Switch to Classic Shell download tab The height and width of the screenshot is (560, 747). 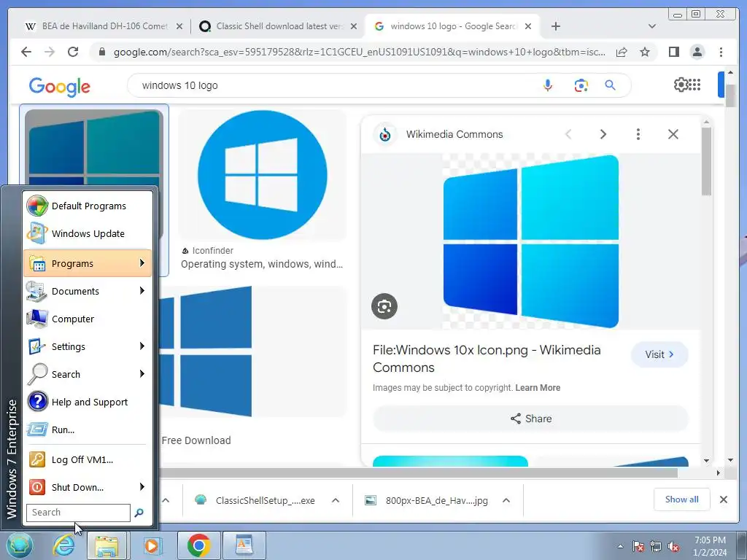tap(278, 26)
